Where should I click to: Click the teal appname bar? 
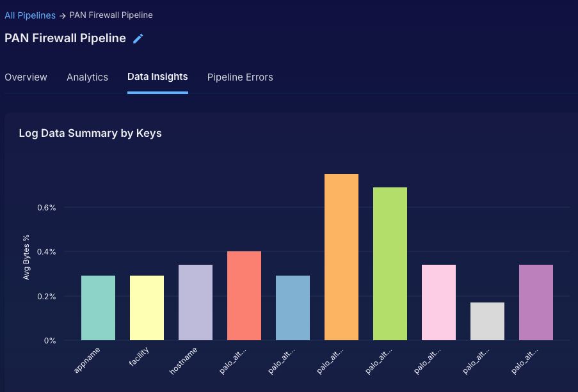point(98,308)
